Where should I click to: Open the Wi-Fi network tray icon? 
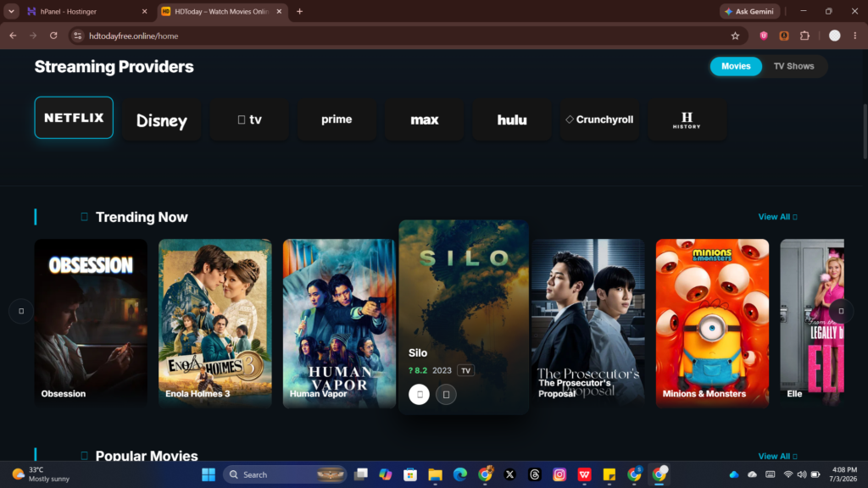[x=787, y=474]
